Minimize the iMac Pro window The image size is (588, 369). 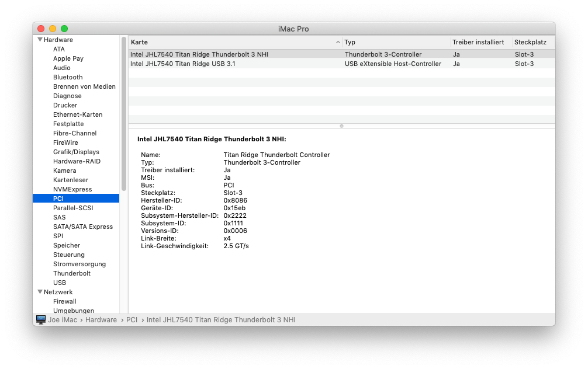53,29
